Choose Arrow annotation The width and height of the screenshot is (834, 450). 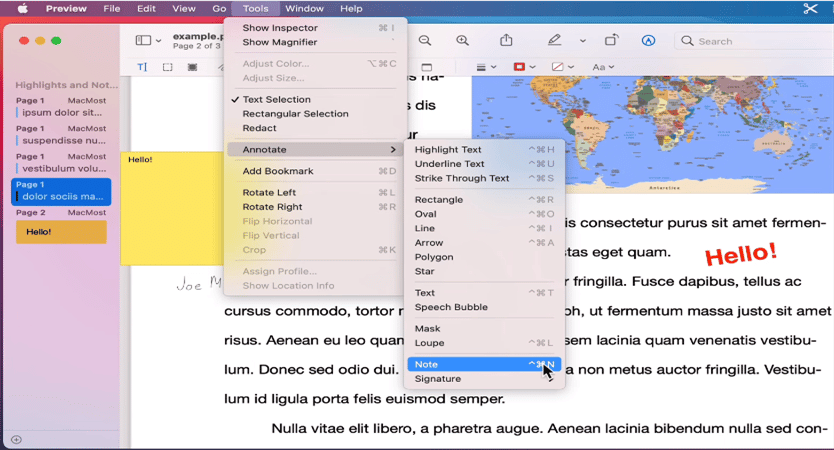484,243
